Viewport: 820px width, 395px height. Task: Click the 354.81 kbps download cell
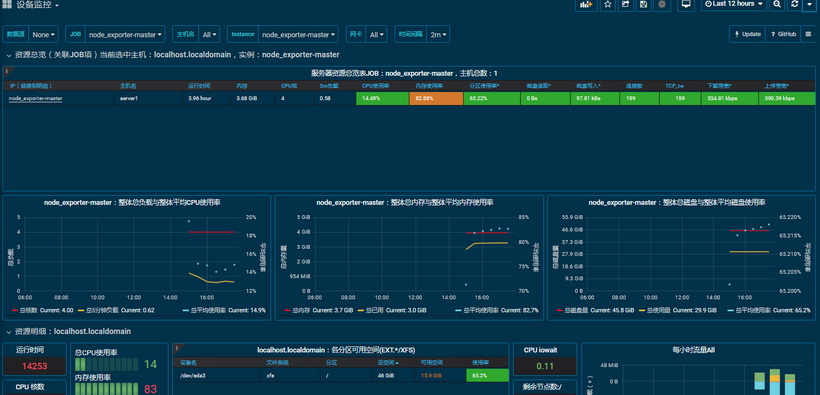730,98
